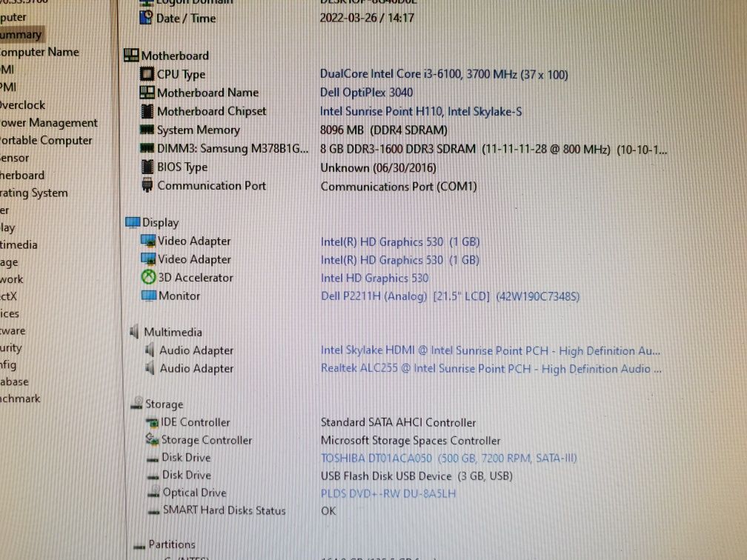Click the TOSHIBA Disk Drive row icon
This screenshot has height=560, width=747.
pos(153,459)
